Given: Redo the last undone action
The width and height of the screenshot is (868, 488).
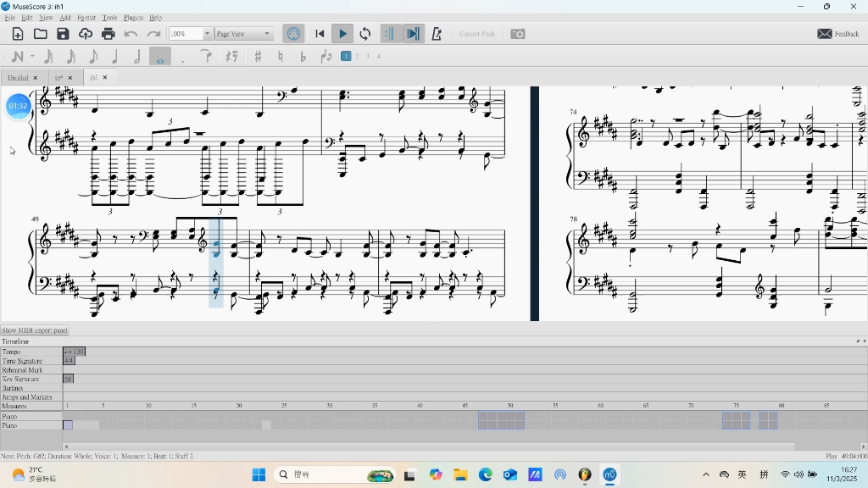Looking at the screenshot, I should pos(153,34).
